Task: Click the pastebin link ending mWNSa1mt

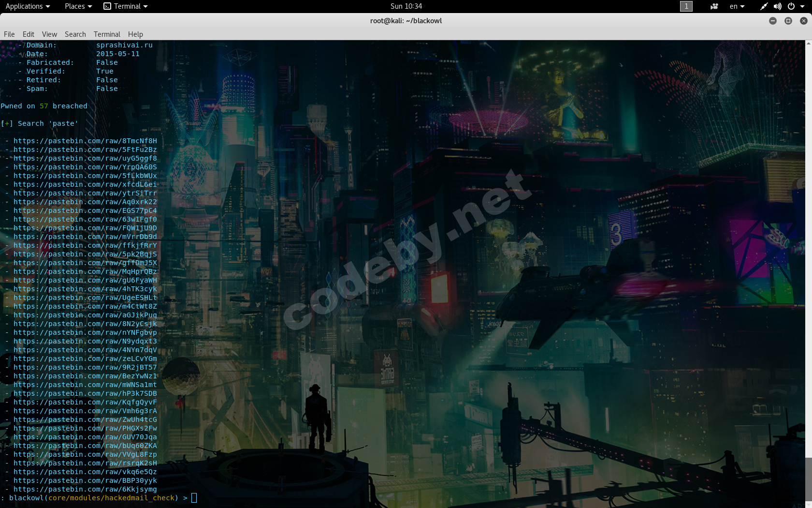Action: (85, 385)
